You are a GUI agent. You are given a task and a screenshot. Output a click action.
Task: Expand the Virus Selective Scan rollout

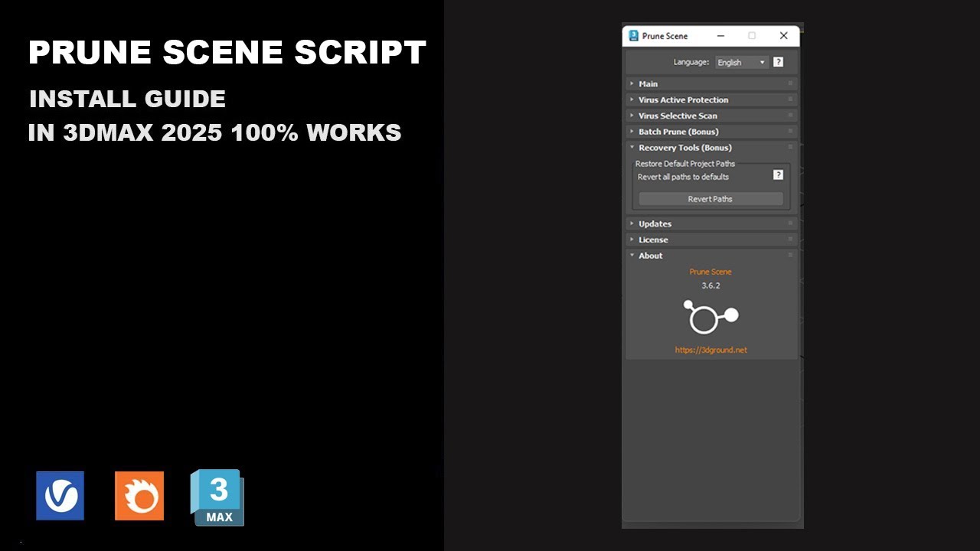click(711, 116)
